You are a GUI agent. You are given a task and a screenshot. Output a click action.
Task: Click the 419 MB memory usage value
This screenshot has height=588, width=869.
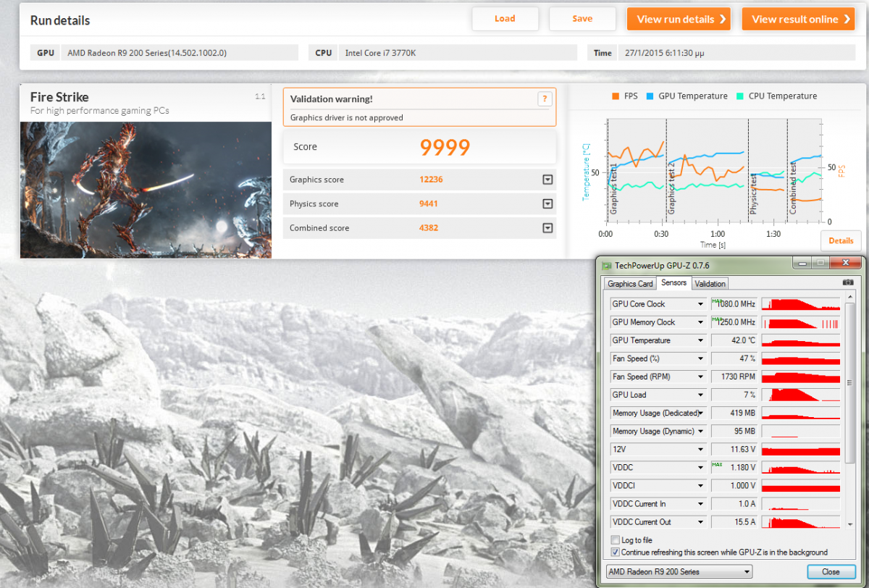(x=734, y=413)
